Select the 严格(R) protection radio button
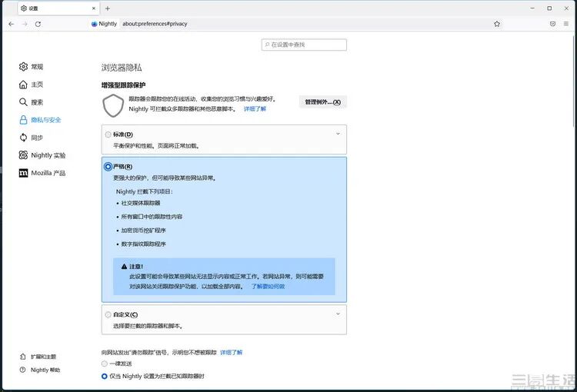The height and width of the screenshot is (392, 577). coord(108,167)
